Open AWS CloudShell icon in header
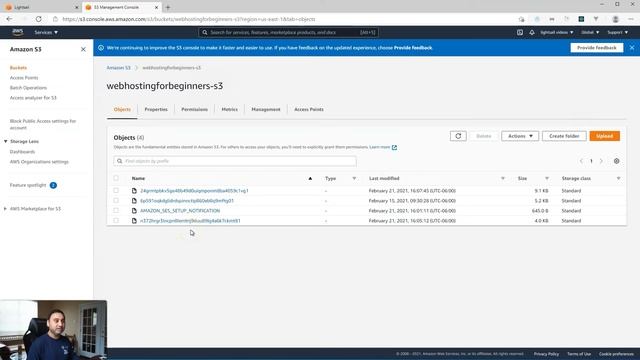The width and height of the screenshot is (640, 360). tap(520, 32)
